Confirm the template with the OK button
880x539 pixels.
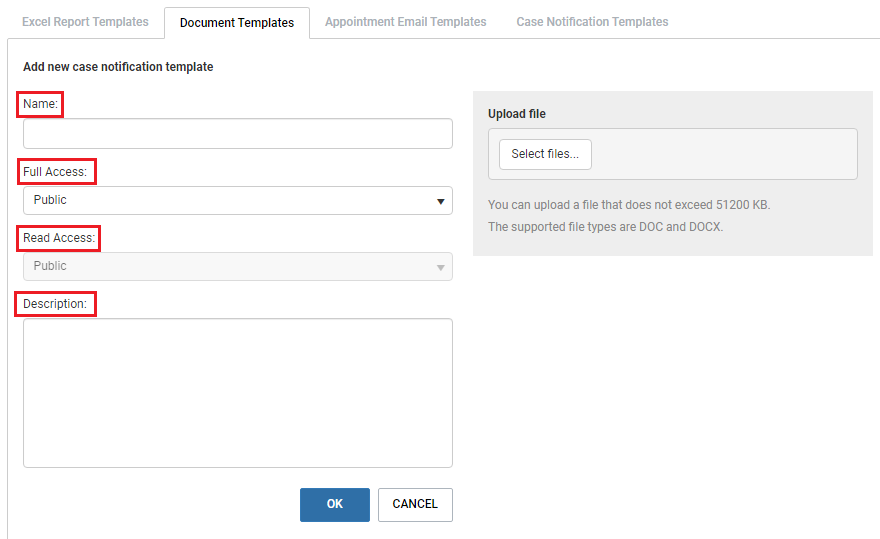334,505
